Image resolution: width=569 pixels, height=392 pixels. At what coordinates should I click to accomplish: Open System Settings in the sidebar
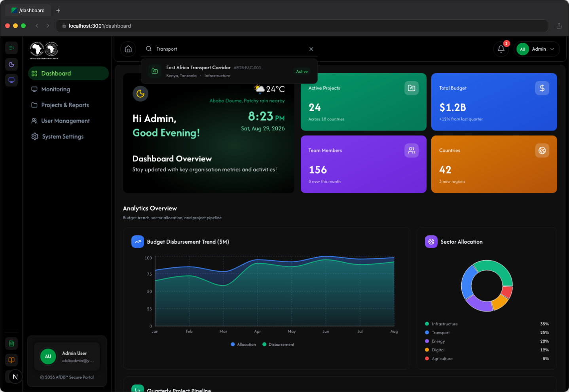[x=68, y=137]
